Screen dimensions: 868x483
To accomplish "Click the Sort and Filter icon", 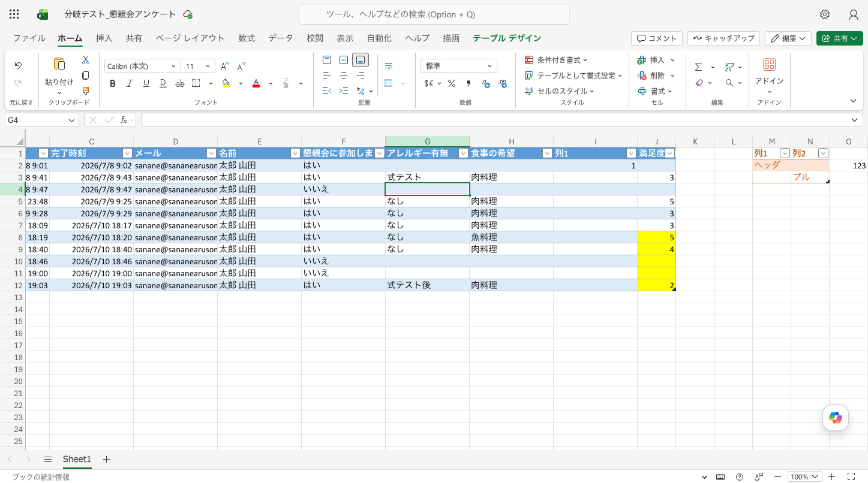I will [x=729, y=67].
